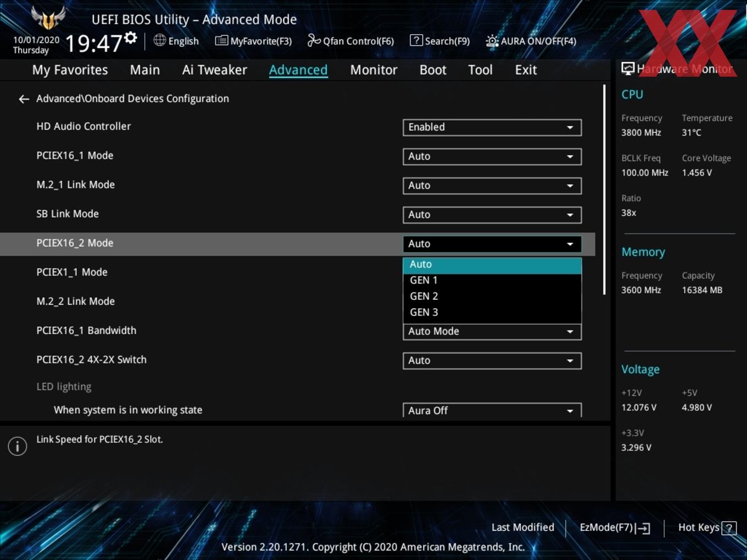Choose Auto in the open list
The height and width of the screenshot is (560, 747).
(492, 265)
